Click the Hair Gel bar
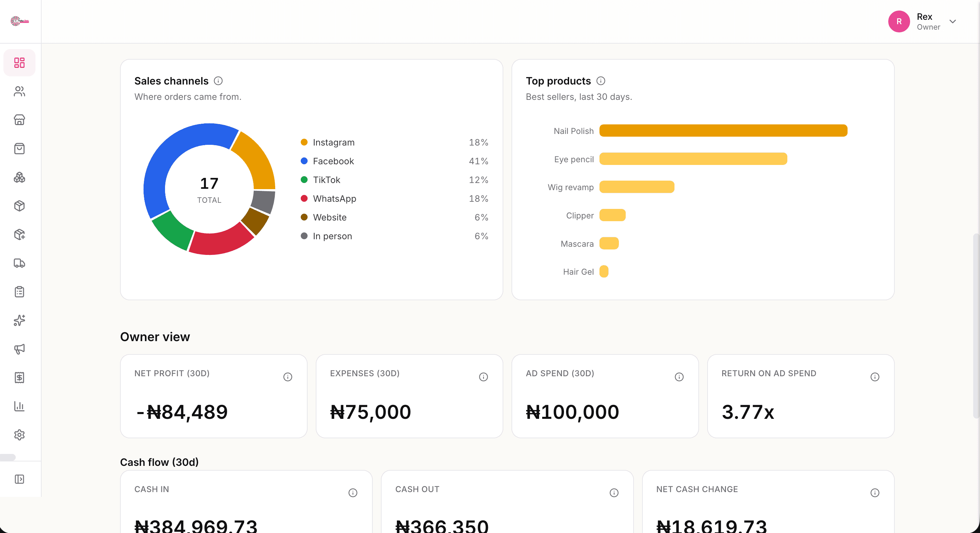980x533 pixels. [604, 272]
